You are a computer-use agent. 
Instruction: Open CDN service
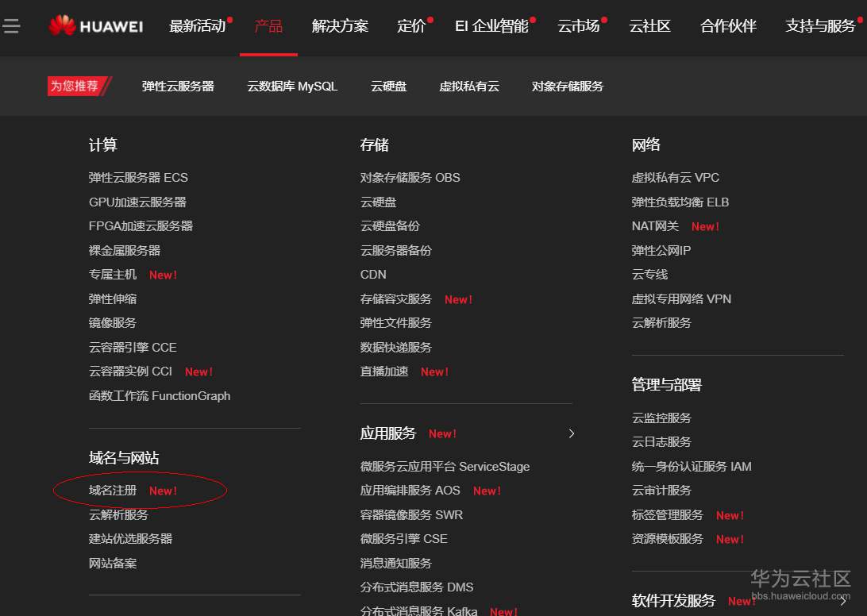pos(373,275)
